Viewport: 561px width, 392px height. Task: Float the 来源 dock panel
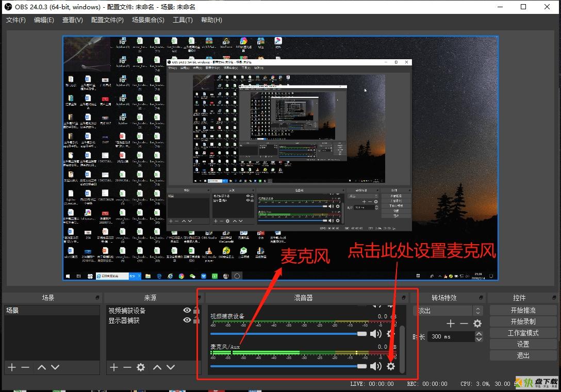point(199,298)
